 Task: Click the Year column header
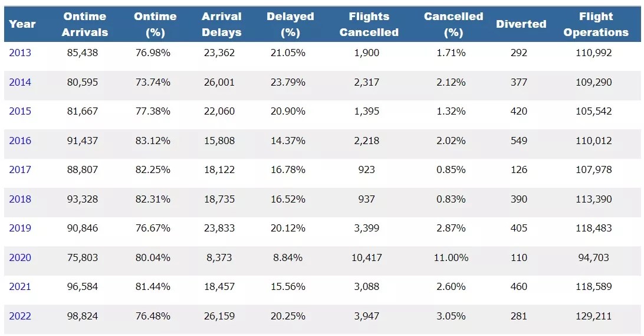(22, 24)
